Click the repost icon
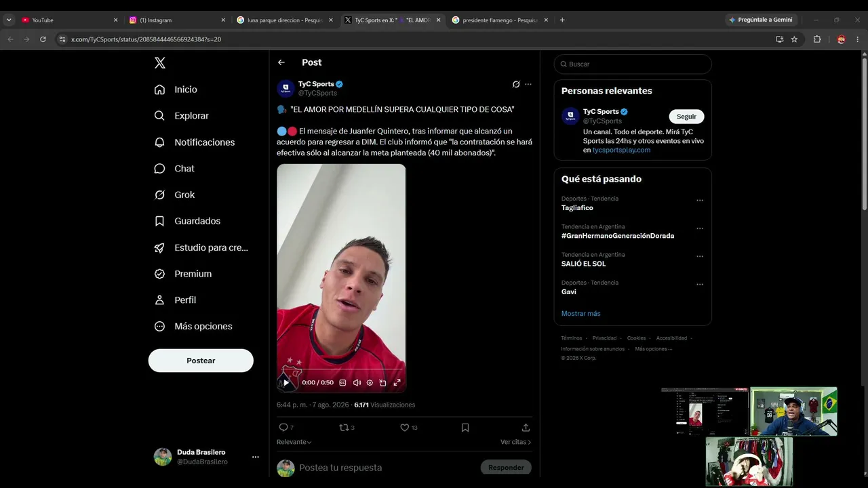The image size is (868, 488). [344, 428]
